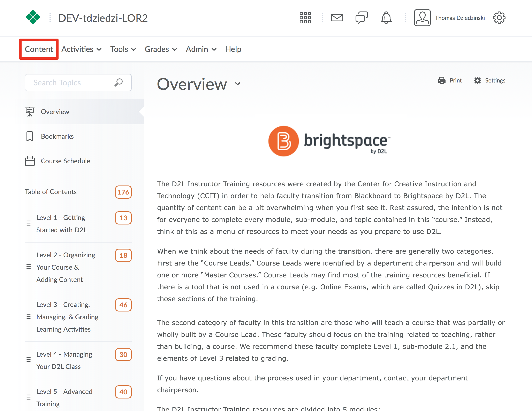
Task: Check notifications via the bell icon
Action: pyautogui.click(x=386, y=17)
